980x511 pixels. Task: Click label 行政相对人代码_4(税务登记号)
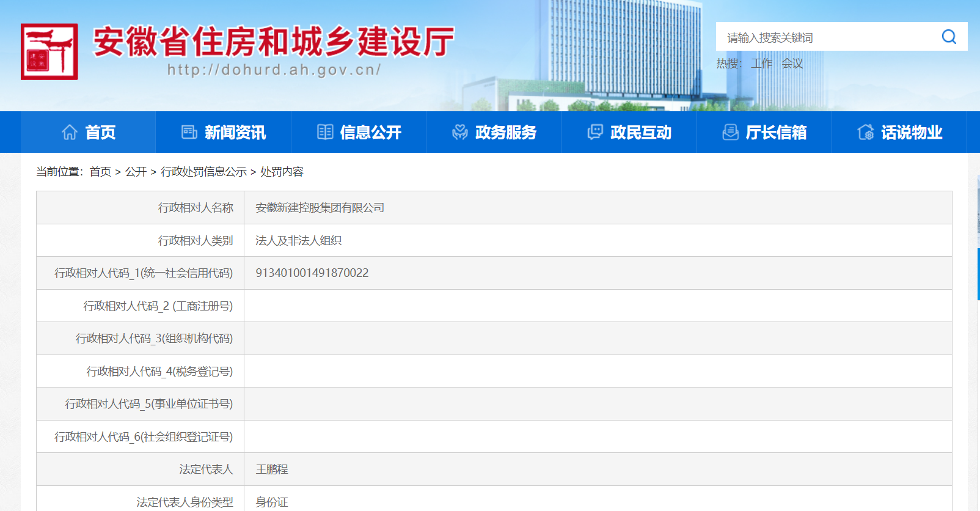pos(159,372)
